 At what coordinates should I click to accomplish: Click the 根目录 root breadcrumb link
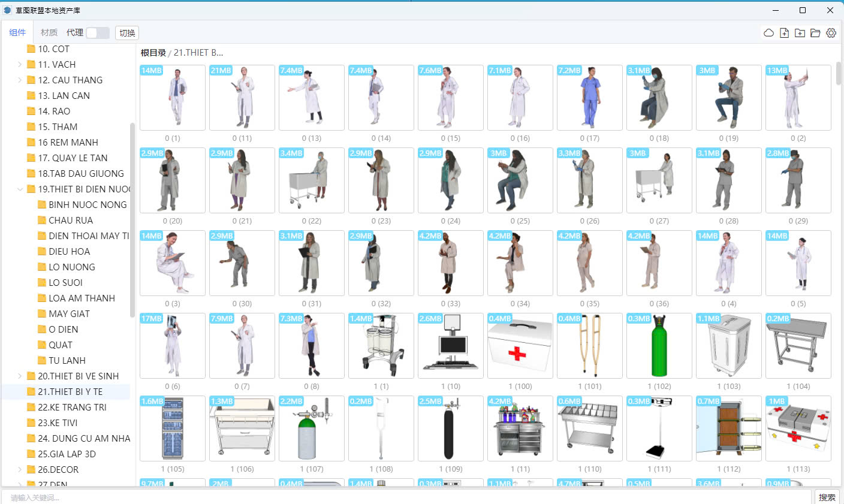click(x=153, y=53)
